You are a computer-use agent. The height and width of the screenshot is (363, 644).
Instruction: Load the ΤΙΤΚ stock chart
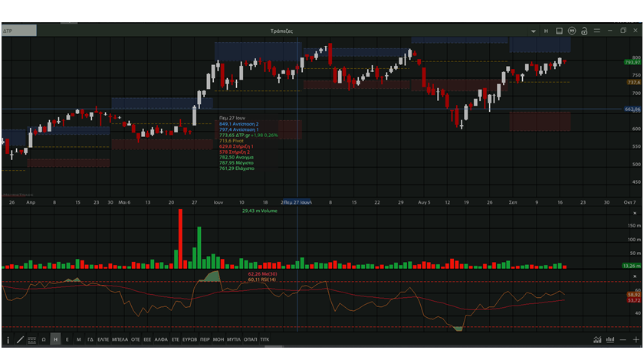tap(265, 339)
